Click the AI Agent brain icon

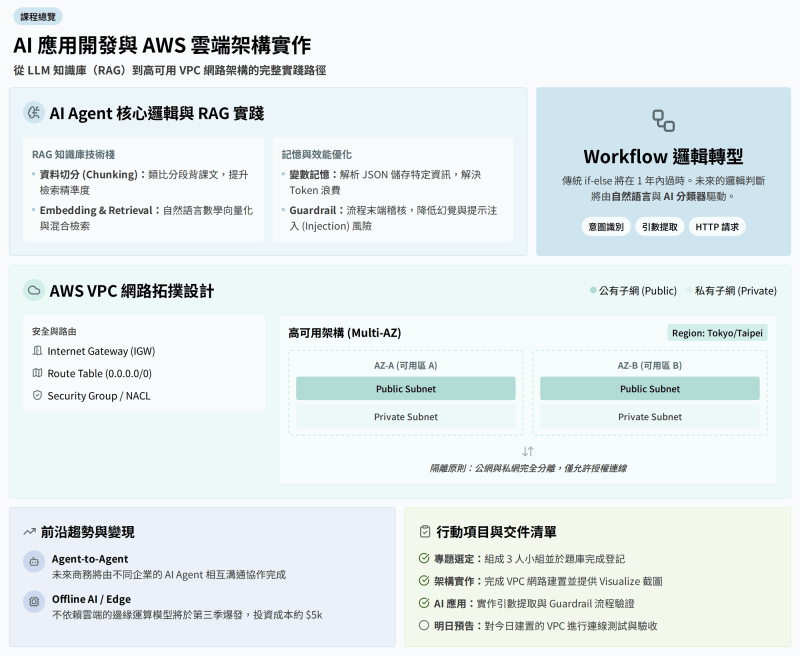34,113
